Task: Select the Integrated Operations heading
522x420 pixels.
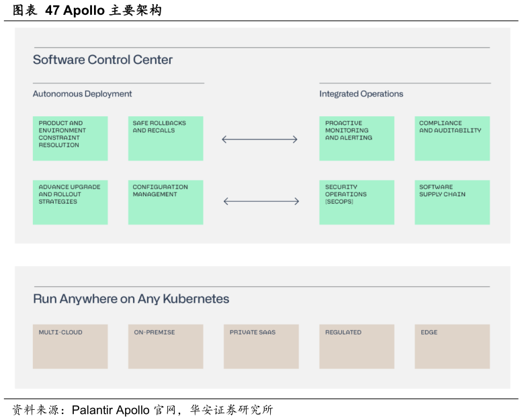Action: [x=361, y=94]
